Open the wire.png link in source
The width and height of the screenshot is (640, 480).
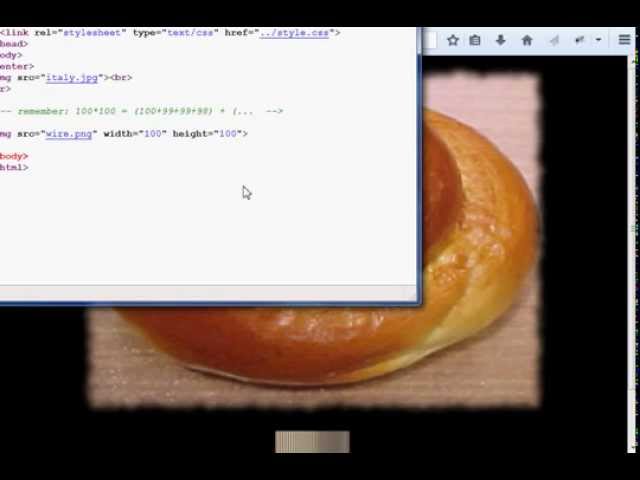click(69, 133)
